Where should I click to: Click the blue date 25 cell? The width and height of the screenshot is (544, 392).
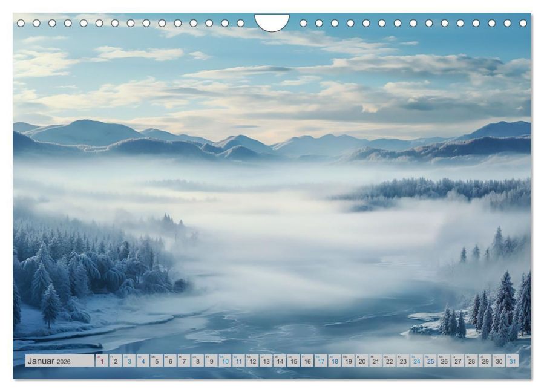tap(431, 361)
